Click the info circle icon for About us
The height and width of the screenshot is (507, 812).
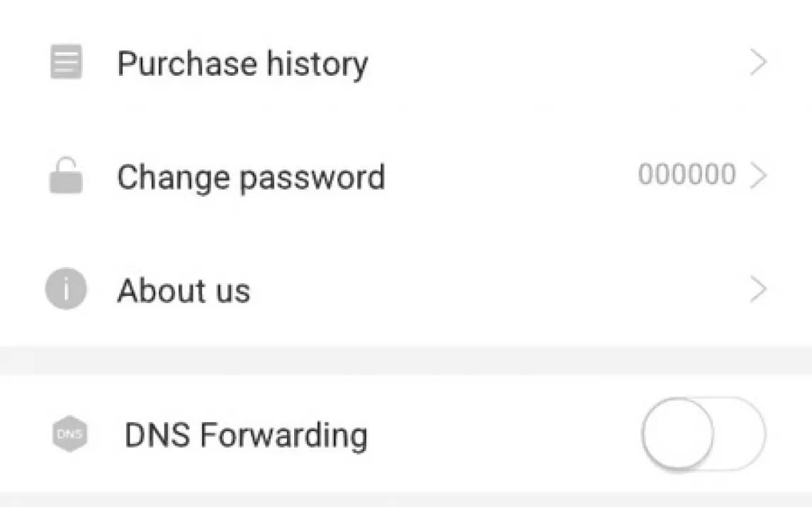pyautogui.click(x=66, y=290)
